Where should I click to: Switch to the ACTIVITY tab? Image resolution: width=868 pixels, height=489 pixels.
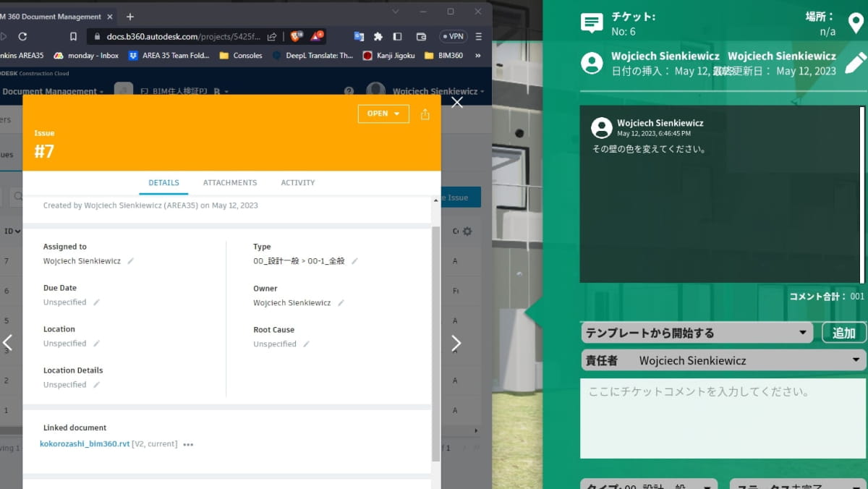[297, 183]
